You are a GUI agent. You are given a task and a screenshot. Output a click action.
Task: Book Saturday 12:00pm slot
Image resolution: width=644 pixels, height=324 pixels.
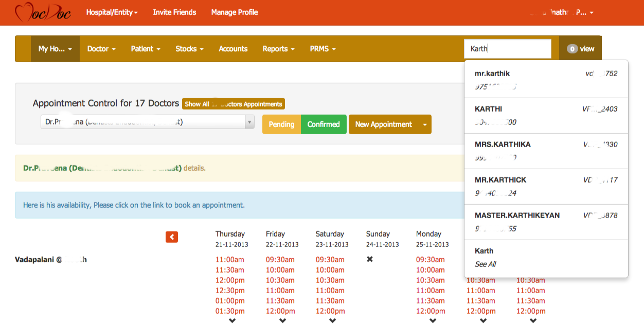point(330,311)
